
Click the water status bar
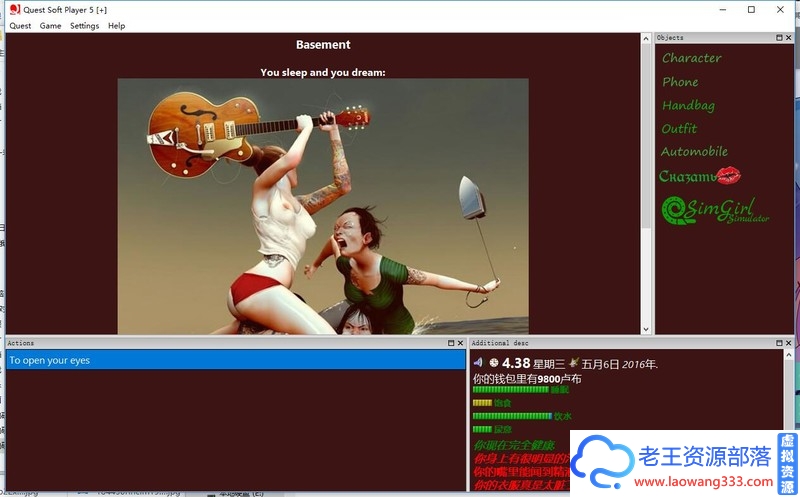click(x=512, y=416)
